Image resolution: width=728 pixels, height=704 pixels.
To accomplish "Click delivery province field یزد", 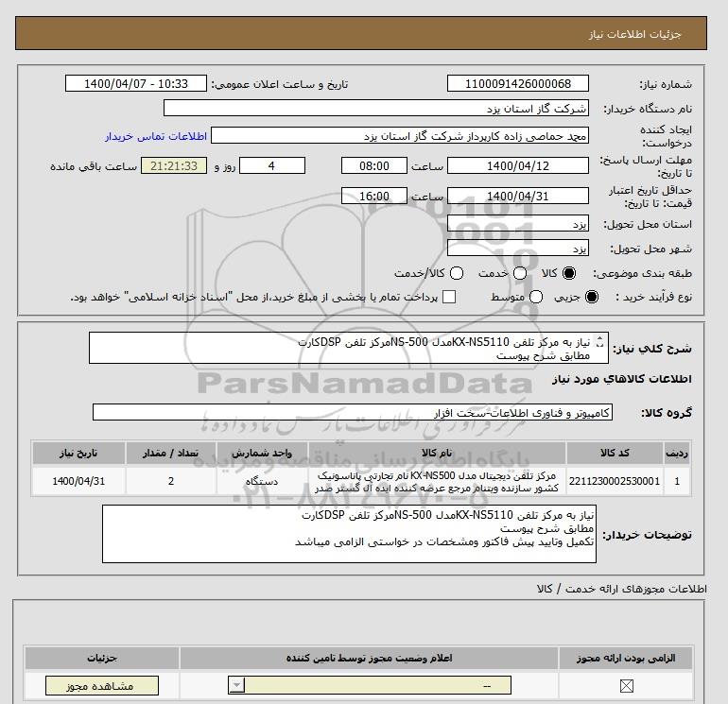I will [x=518, y=223].
